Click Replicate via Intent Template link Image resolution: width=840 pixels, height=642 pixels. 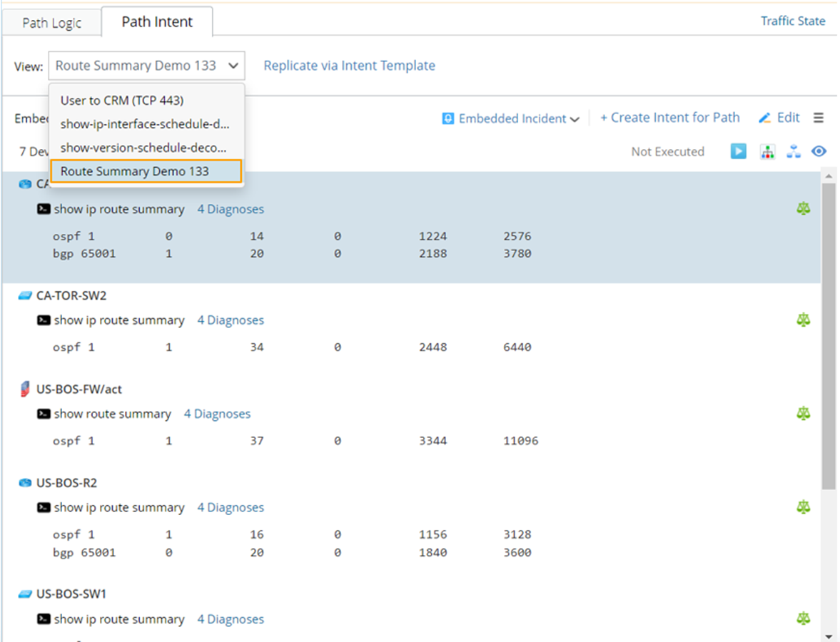[x=349, y=66]
